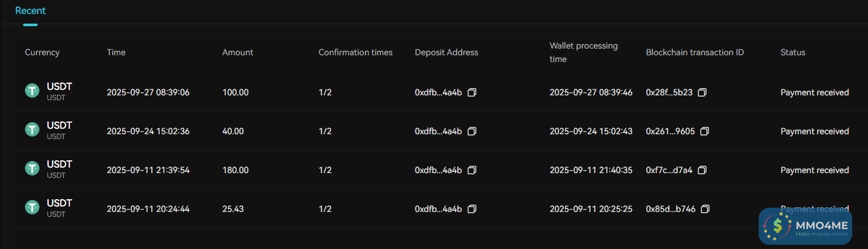
Task: Copy deposit address for the 25.43 USDT deposit
Action: click(x=472, y=209)
